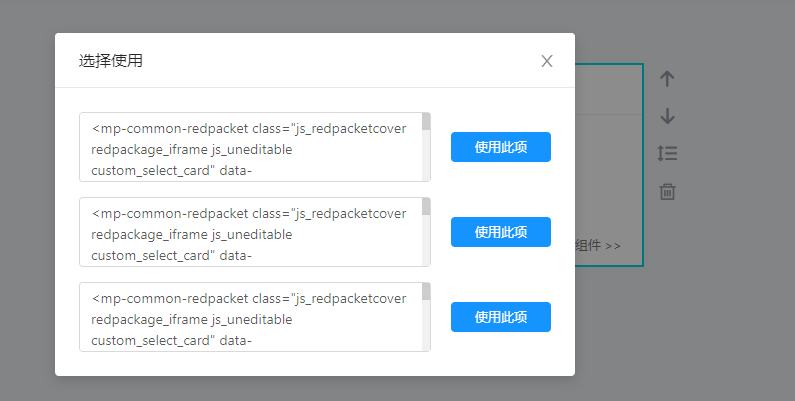The width and height of the screenshot is (795, 401).
Task: Open the 组件 >> link
Action: tap(598, 245)
